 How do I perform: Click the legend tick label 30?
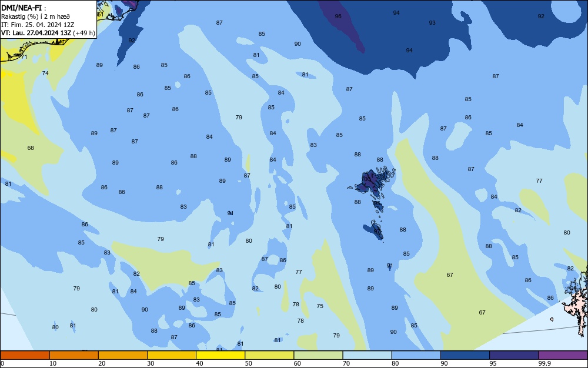click(x=151, y=363)
